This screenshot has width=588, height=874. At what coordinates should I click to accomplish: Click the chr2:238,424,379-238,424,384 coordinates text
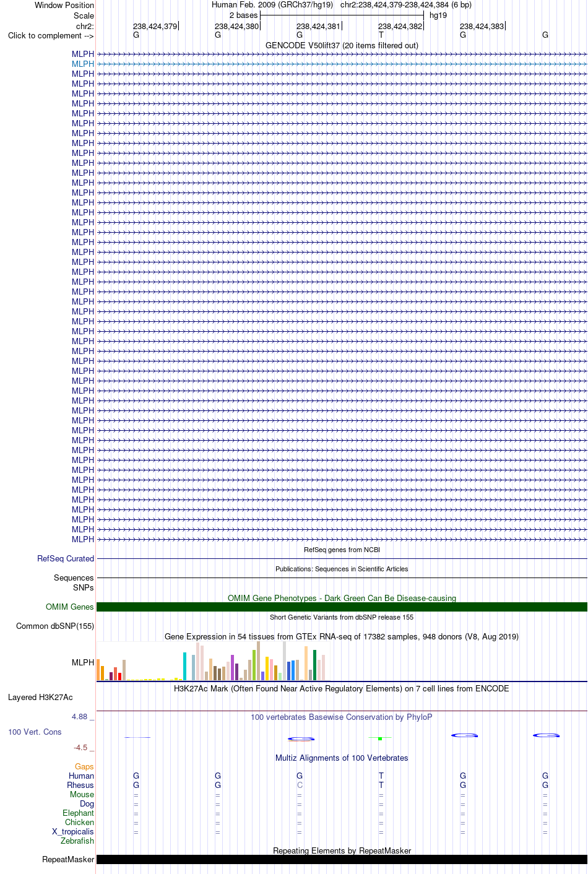406,5
